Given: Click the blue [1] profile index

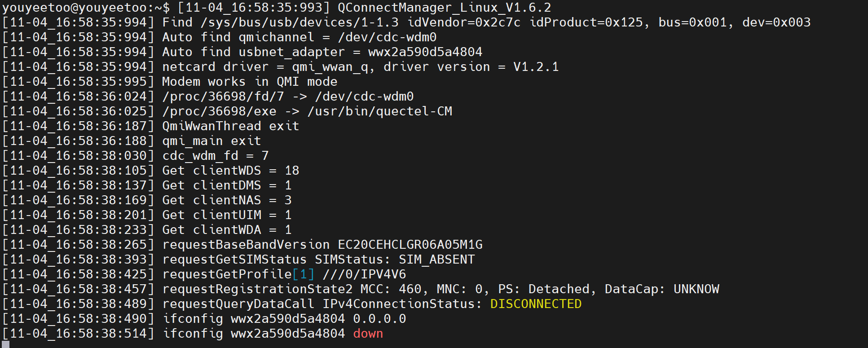Looking at the screenshot, I should (x=303, y=274).
